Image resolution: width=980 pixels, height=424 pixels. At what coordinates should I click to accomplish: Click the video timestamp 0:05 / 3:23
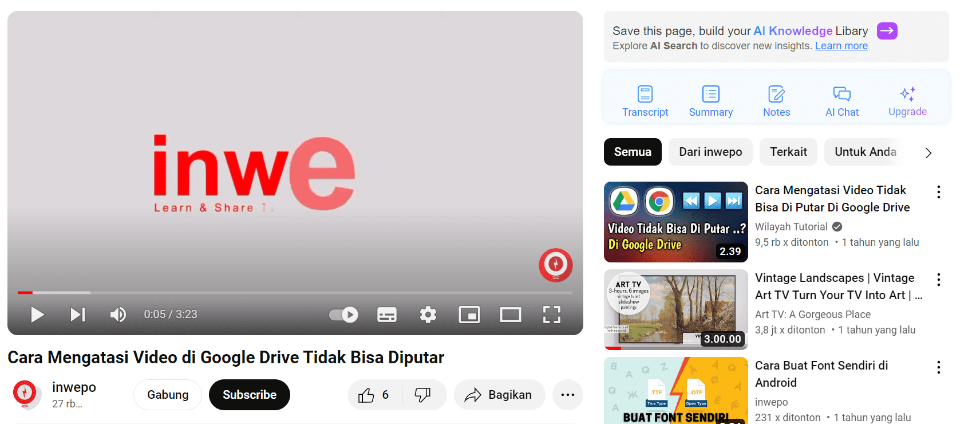pos(171,315)
